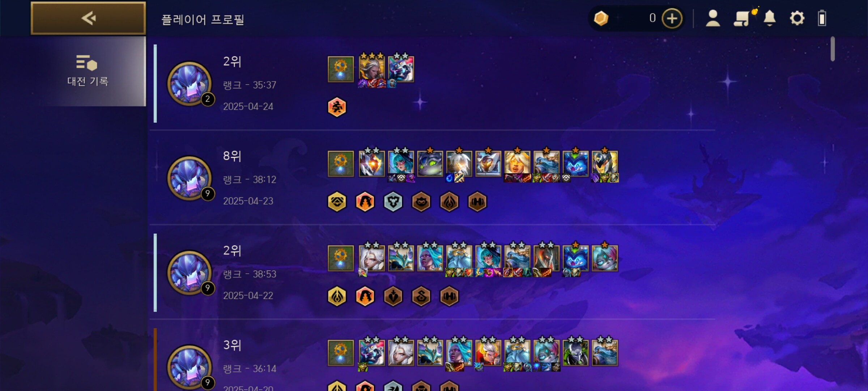
Task: Select the gold hexagon currency icon
Action: [x=601, y=18]
